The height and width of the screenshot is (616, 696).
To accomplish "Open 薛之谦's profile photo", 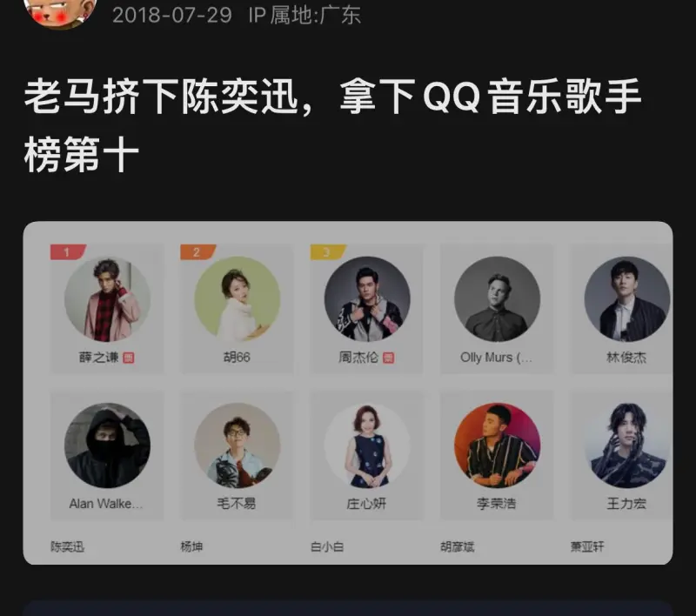I will pyautogui.click(x=107, y=299).
